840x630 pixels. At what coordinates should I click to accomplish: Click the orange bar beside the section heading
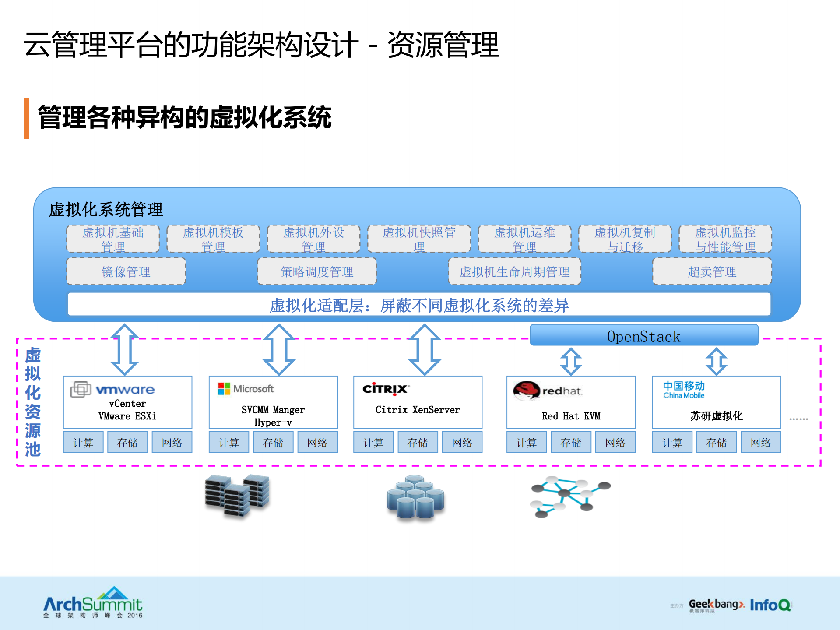point(27,117)
